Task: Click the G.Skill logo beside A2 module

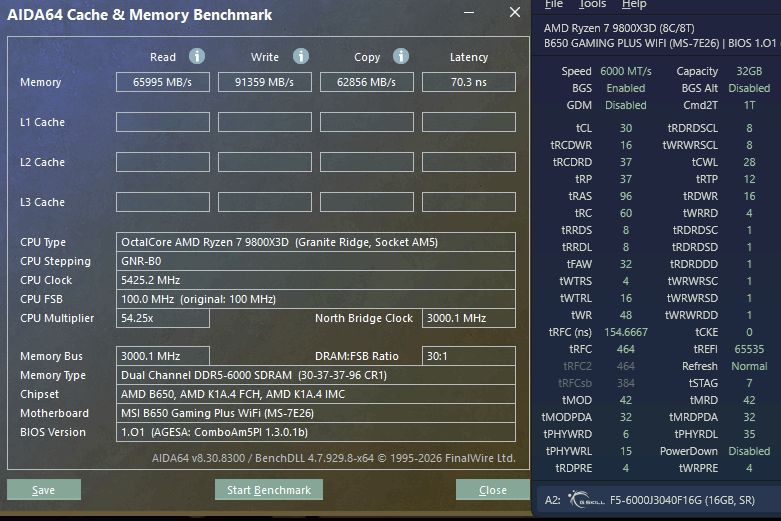Action: pyautogui.click(x=586, y=499)
